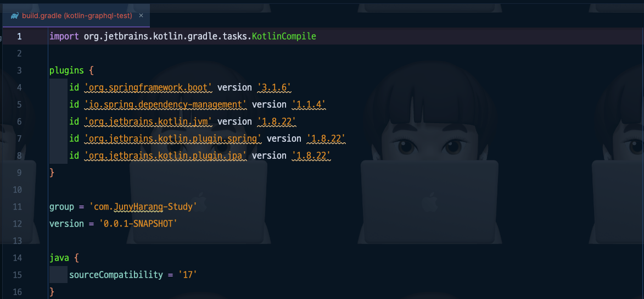The width and height of the screenshot is (644, 299).
Task: Click 'KotlinCompile' class name on line 1
Action: coord(284,36)
